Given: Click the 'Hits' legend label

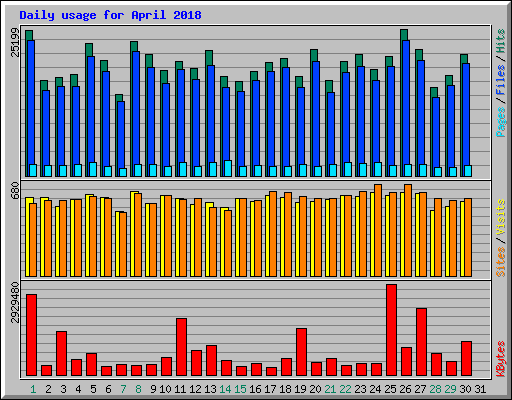Looking at the screenshot, I should coord(501,41).
